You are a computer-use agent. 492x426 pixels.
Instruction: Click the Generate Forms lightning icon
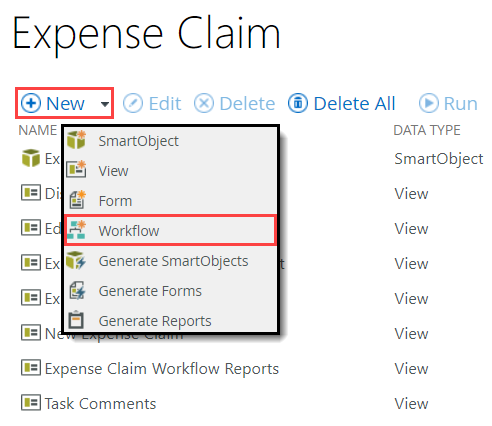pyautogui.click(x=77, y=291)
